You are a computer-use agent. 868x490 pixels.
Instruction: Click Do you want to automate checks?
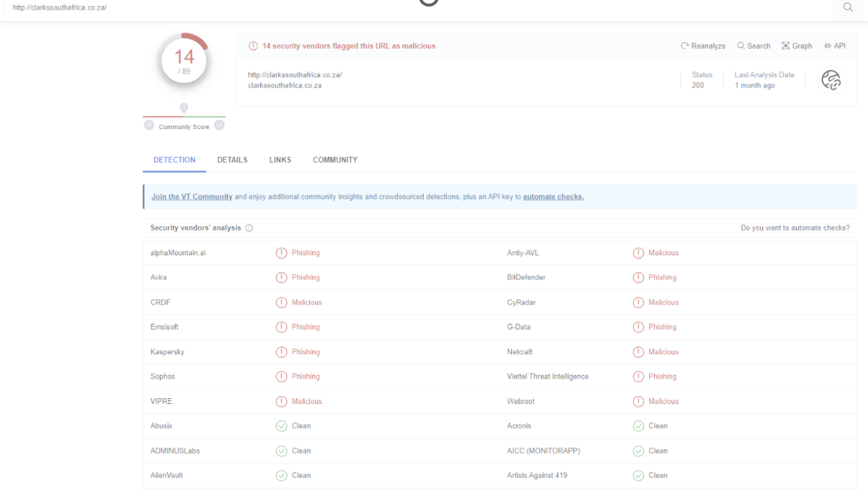pos(795,227)
